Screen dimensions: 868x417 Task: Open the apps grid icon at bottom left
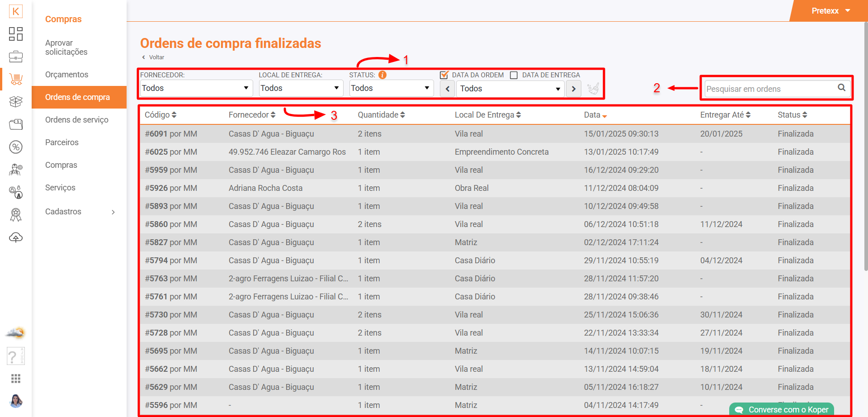coord(16,379)
